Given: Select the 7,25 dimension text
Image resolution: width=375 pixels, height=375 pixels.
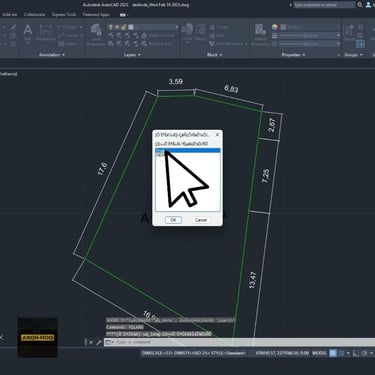Looking at the screenshot, I should point(266,176).
